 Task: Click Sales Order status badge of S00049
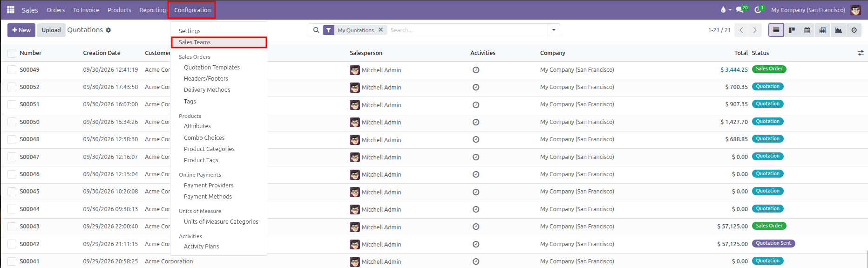click(769, 69)
